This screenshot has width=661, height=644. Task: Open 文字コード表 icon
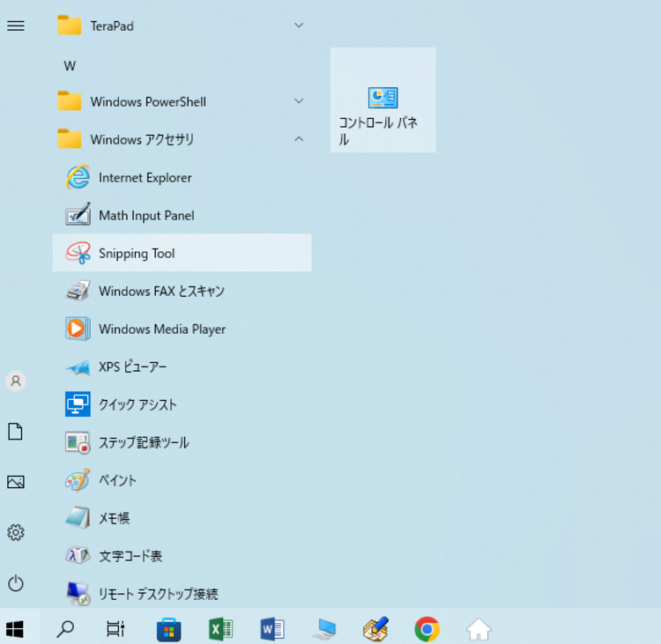(x=78, y=556)
